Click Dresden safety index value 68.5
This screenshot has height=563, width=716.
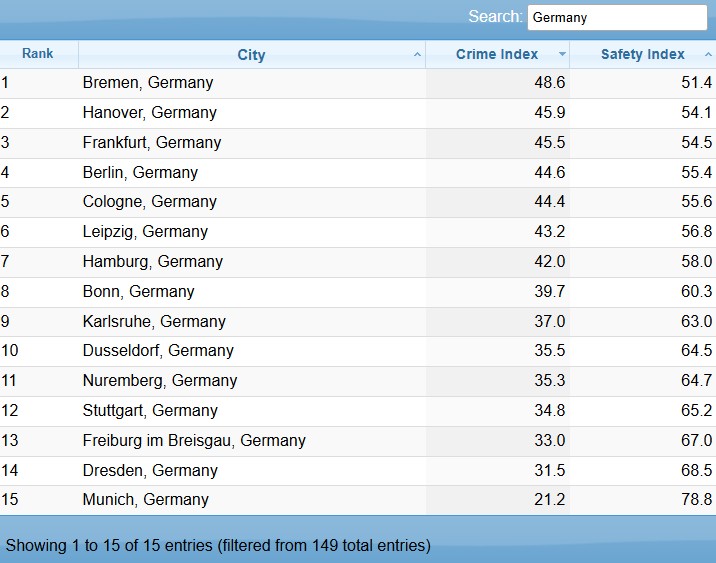point(696,470)
